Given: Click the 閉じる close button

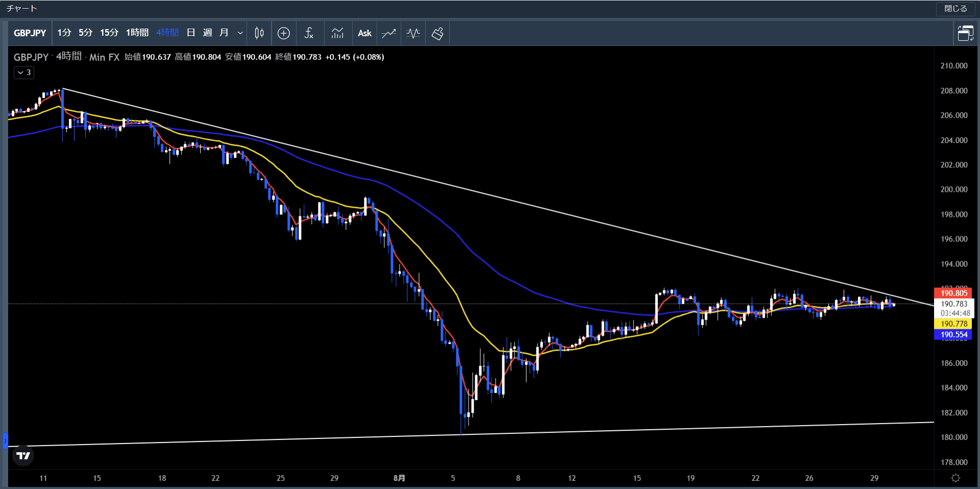Looking at the screenshot, I should click(955, 9).
